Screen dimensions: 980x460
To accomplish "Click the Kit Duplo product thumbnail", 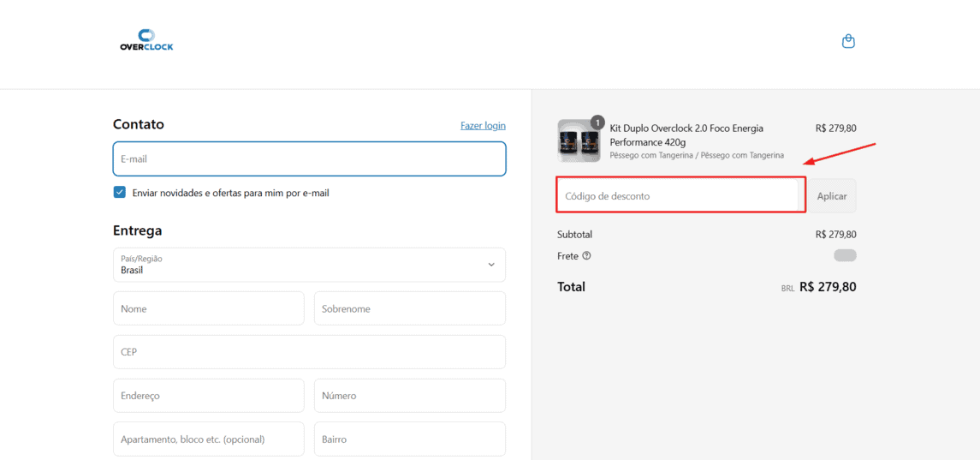I will 579,140.
